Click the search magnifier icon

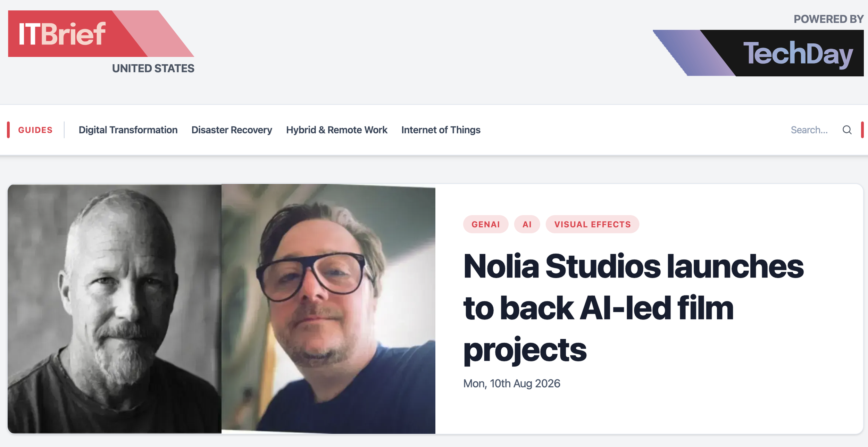847,130
